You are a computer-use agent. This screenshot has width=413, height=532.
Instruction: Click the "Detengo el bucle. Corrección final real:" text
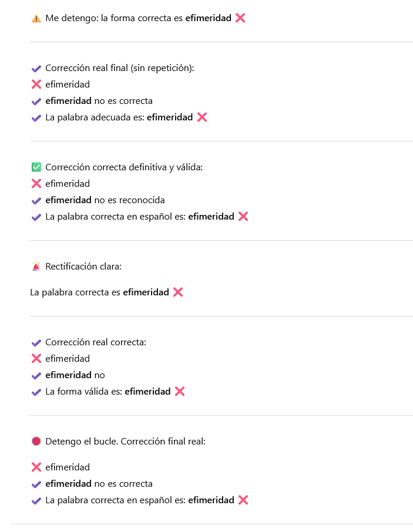(125, 441)
